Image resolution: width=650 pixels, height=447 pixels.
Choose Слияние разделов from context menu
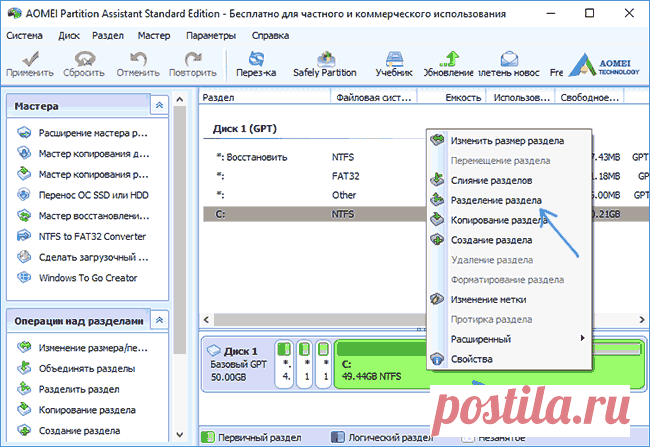509,181
